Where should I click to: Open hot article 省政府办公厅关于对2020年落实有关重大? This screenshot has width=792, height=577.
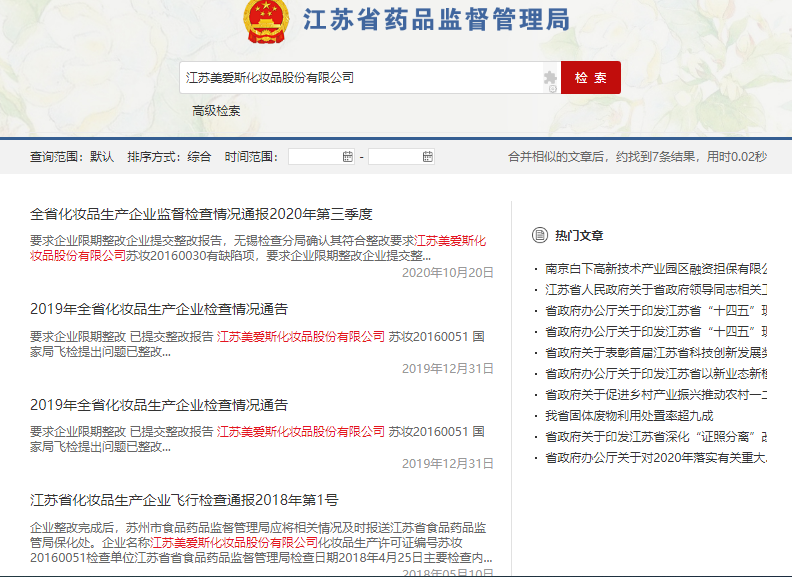[x=656, y=458]
